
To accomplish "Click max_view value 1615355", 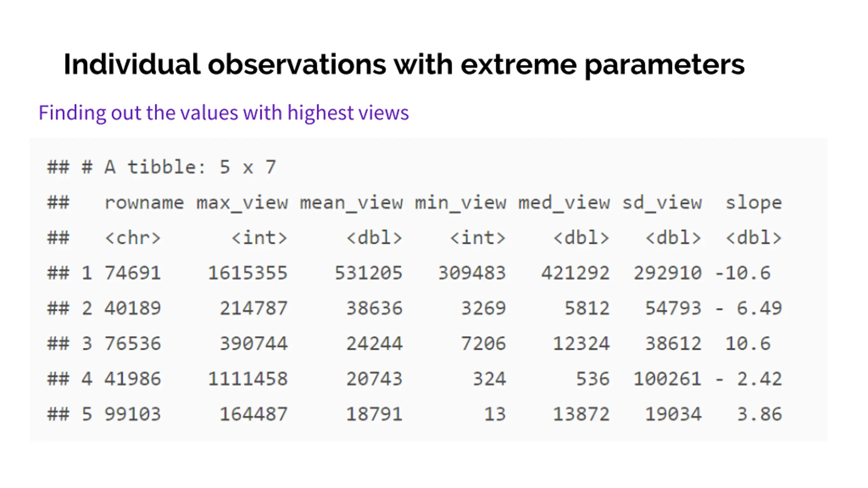I will tap(248, 273).
